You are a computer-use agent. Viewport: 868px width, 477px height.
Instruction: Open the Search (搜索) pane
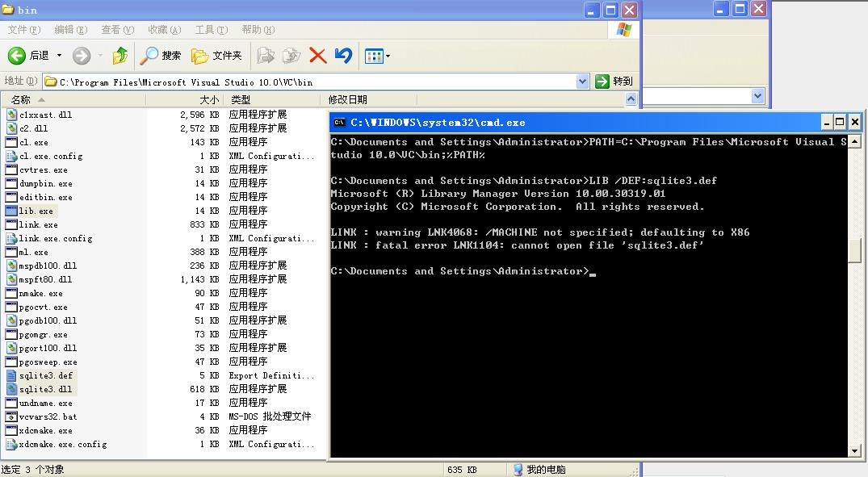(x=161, y=56)
